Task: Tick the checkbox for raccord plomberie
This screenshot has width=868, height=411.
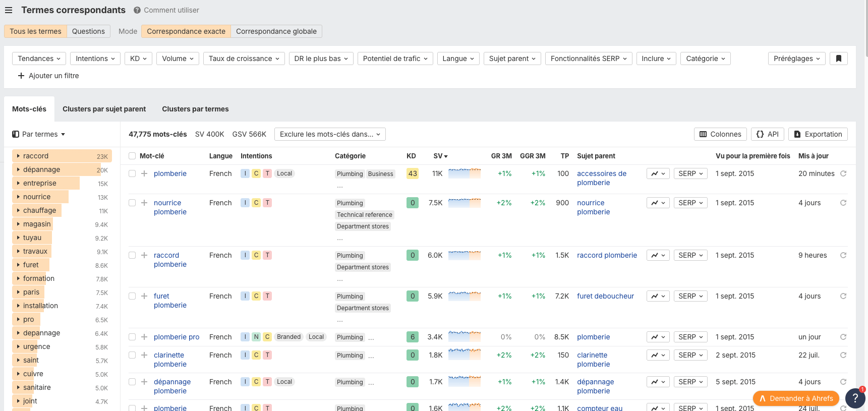Action: [x=132, y=255]
